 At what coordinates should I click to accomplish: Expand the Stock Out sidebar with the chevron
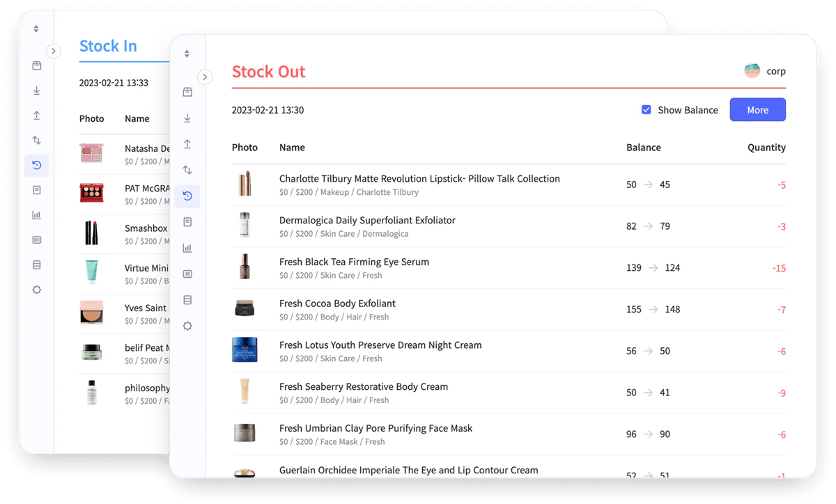point(205,77)
